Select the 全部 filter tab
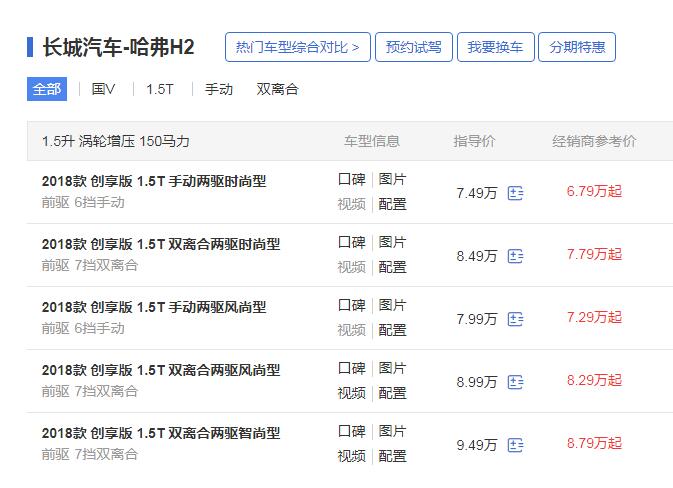This screenshot has height=488, width=673. (47, 89)
